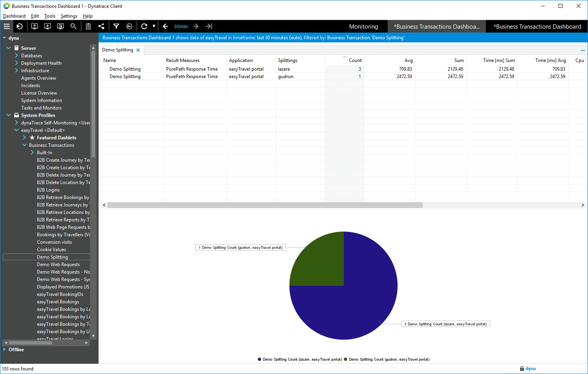
Task: Click the new dashboard monitor-plus icon
Action: click(48, 26)
